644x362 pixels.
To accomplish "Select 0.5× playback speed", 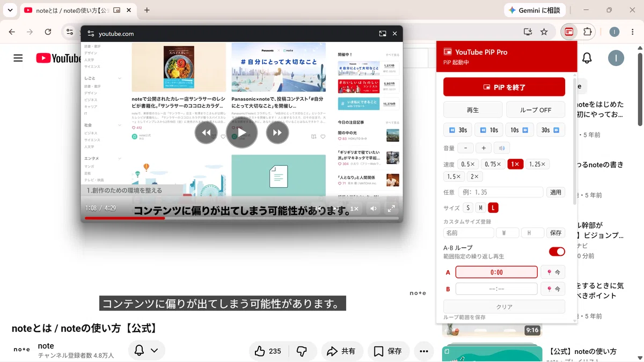I will pos(467,164).
